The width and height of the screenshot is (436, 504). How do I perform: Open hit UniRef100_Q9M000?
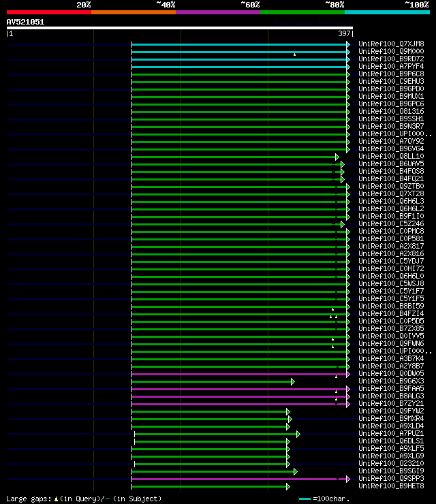coord(391,51)
